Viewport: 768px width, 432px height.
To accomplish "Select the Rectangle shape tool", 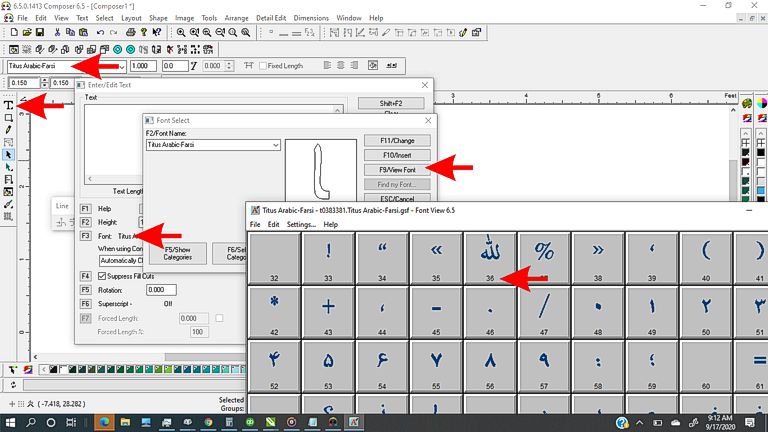I will tap(8, 118).
